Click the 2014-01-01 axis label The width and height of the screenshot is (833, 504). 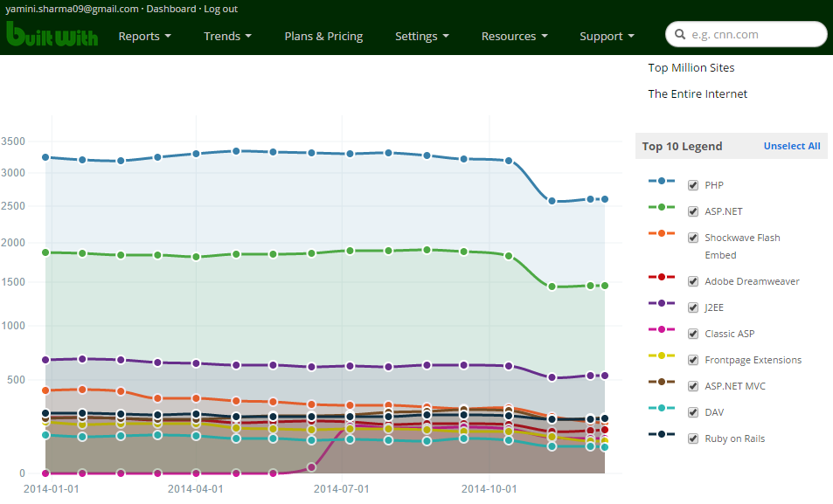pyautogui.click(x=51, y=488)
